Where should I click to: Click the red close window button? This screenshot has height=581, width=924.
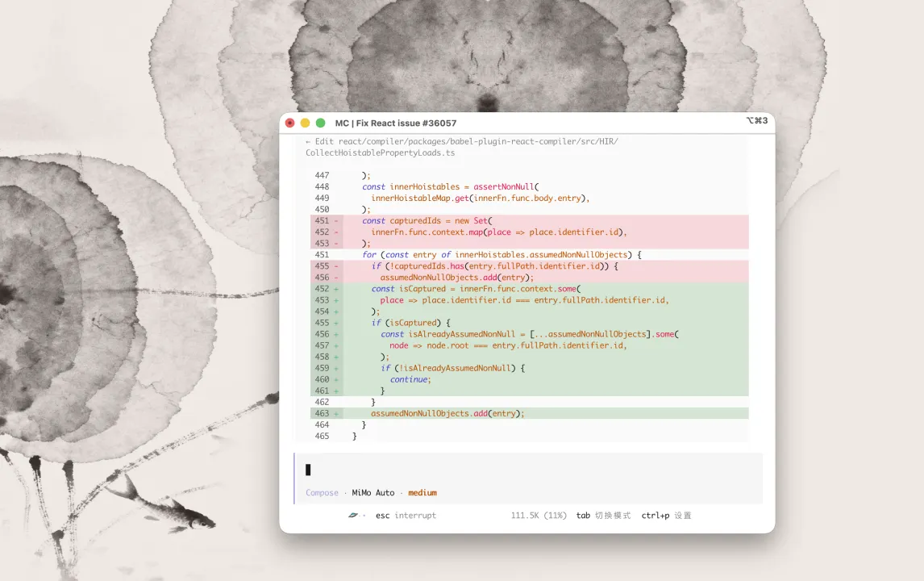pos(289,123)
